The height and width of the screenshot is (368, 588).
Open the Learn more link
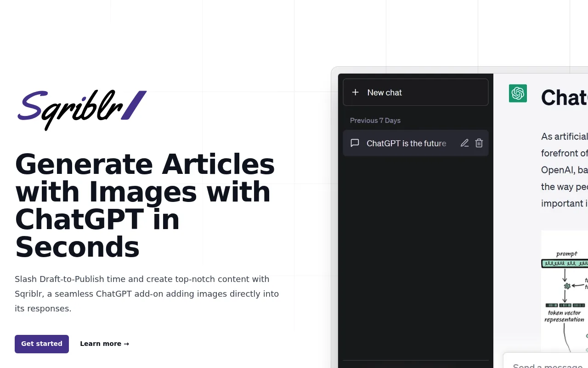[x=104, y=344]
